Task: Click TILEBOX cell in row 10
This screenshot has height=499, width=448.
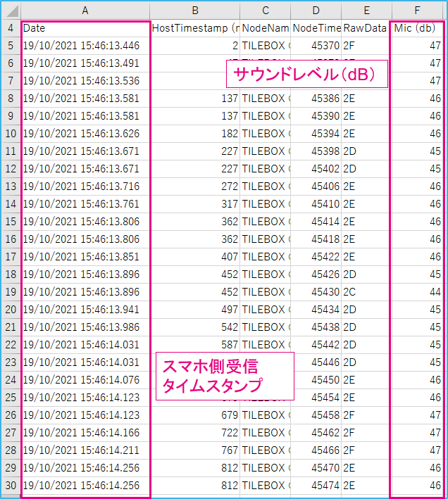Action: pyautogui.click(x=266, y=134)
